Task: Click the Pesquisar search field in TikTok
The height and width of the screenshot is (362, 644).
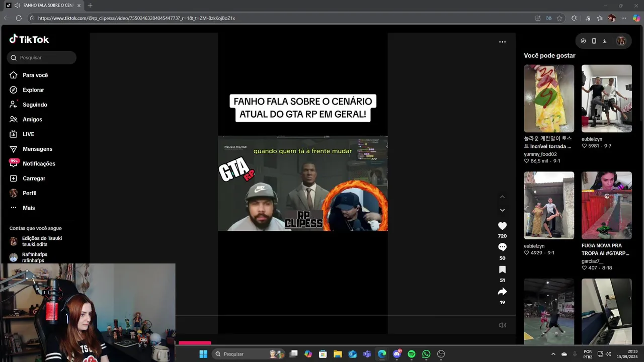Action: (x=42, y=58)
